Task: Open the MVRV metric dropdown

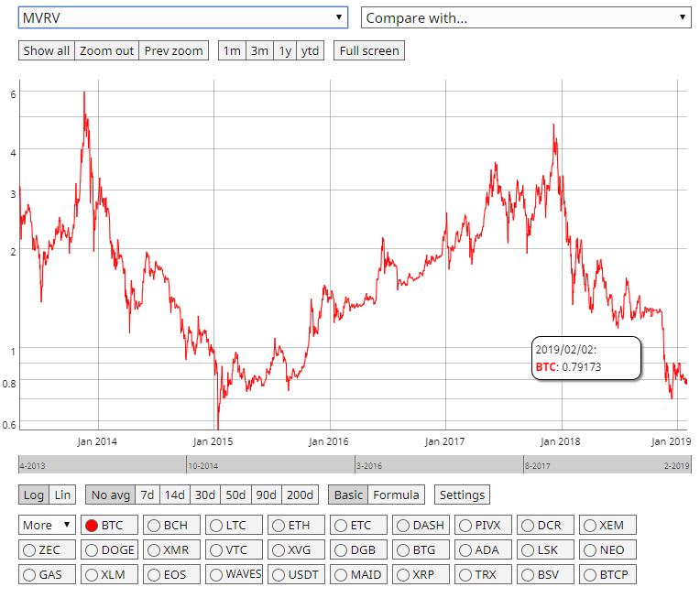Action: coord(182,17)
